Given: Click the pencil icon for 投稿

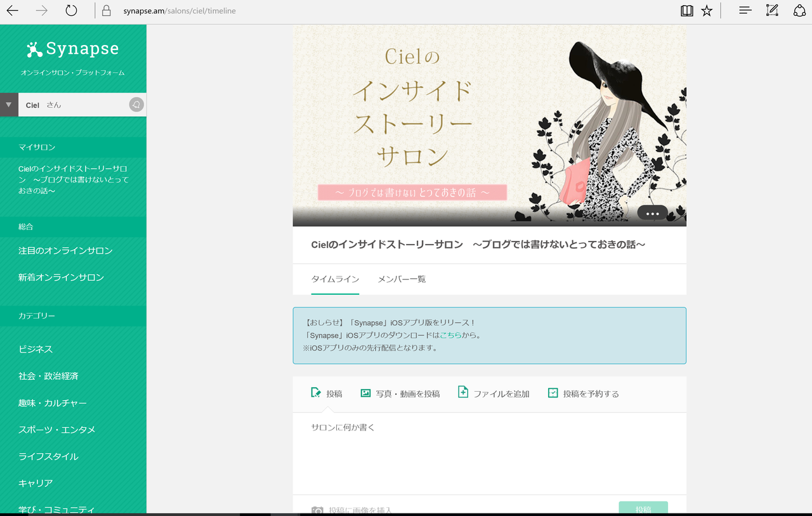Looking at the screenshot, I should pos(316,393).
